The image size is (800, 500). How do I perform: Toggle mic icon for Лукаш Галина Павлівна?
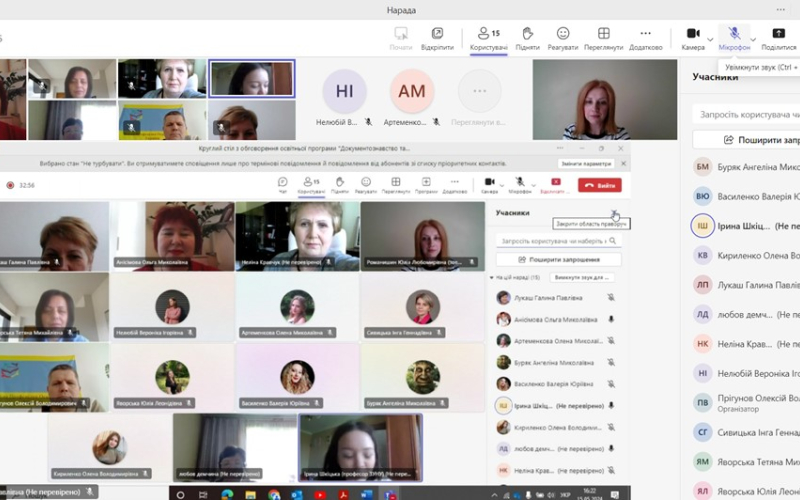click(611, 297)
